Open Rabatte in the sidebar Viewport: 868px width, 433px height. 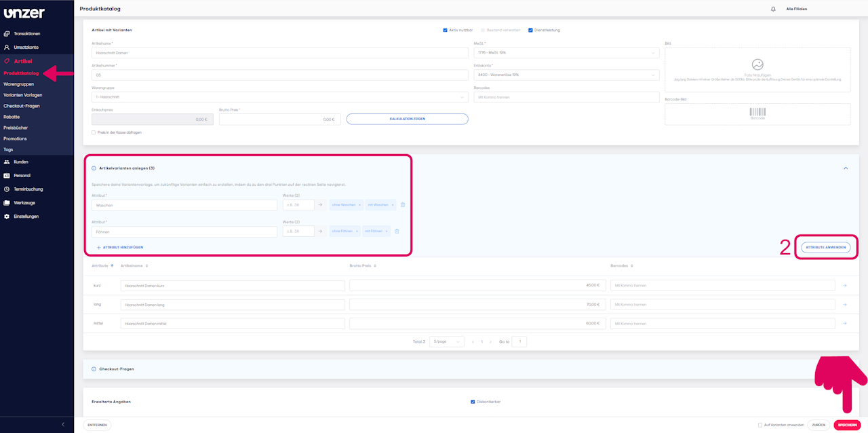[12, 117]
